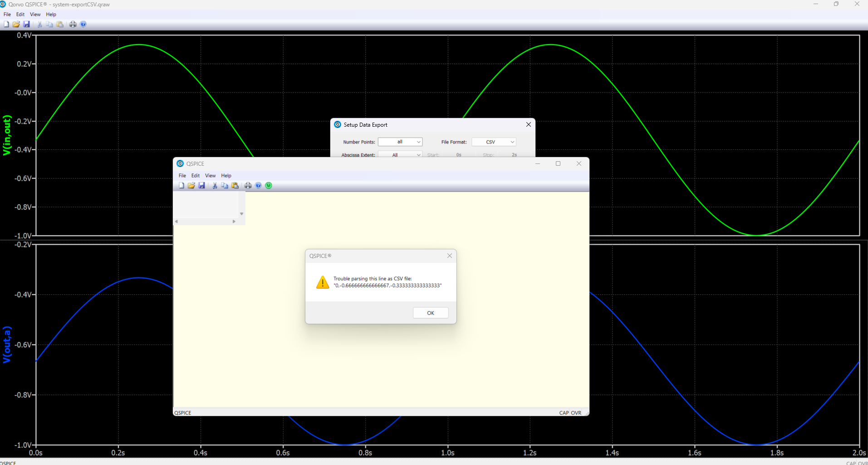Open Help menu in front QSPICE window

[226, 175]
